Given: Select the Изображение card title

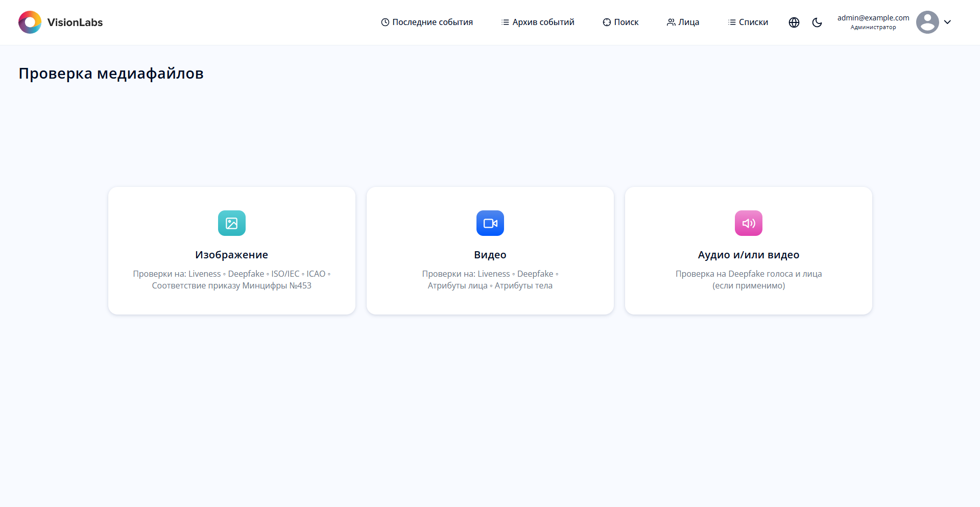Looking at the screenshot, I should (x=232, y=255).
